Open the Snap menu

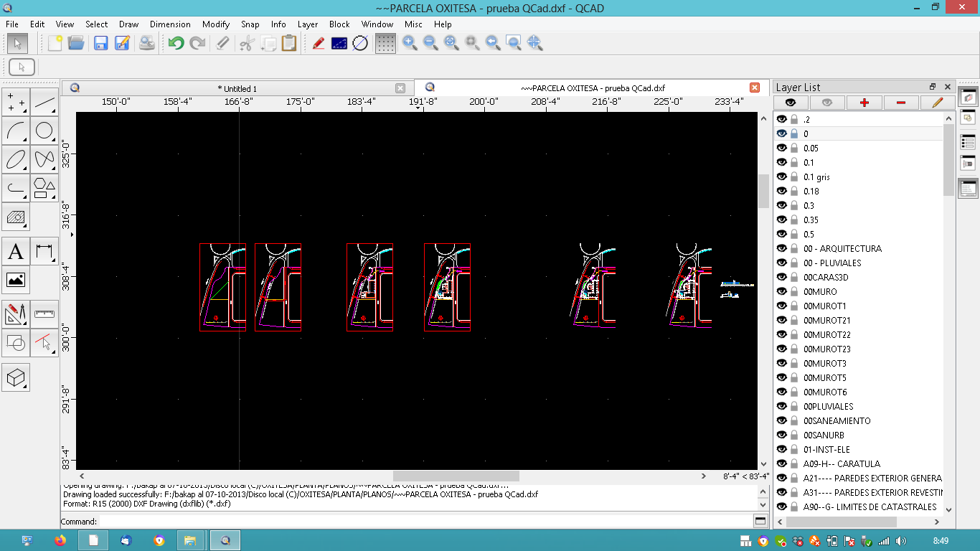tap(250, 24)
